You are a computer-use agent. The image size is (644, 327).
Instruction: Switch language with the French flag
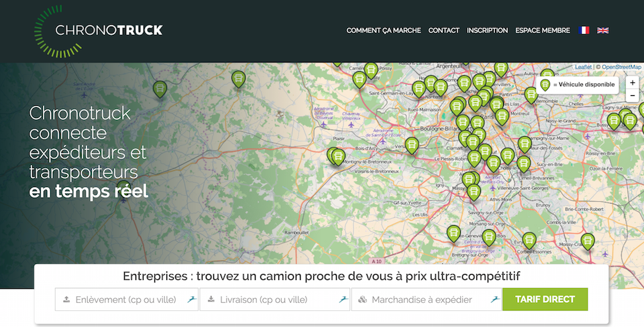(584, 30)
